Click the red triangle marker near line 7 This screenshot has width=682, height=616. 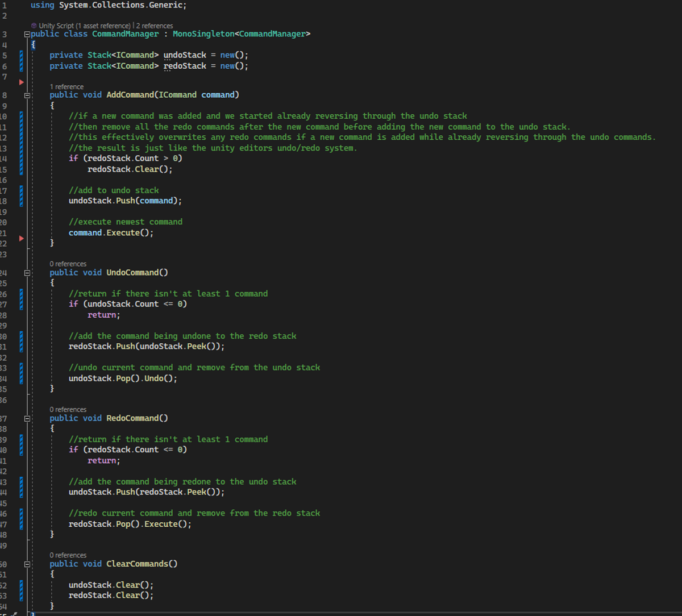click(22, 82)
